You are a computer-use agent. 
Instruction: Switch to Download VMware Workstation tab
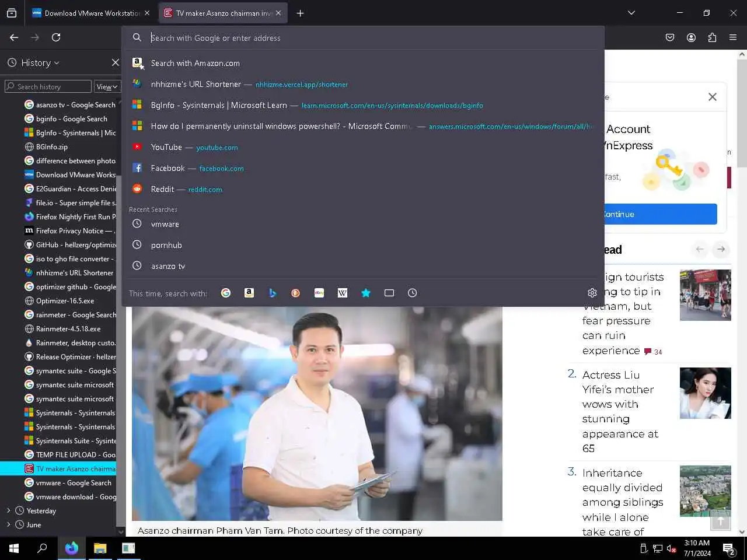click(x=90, y=13)
